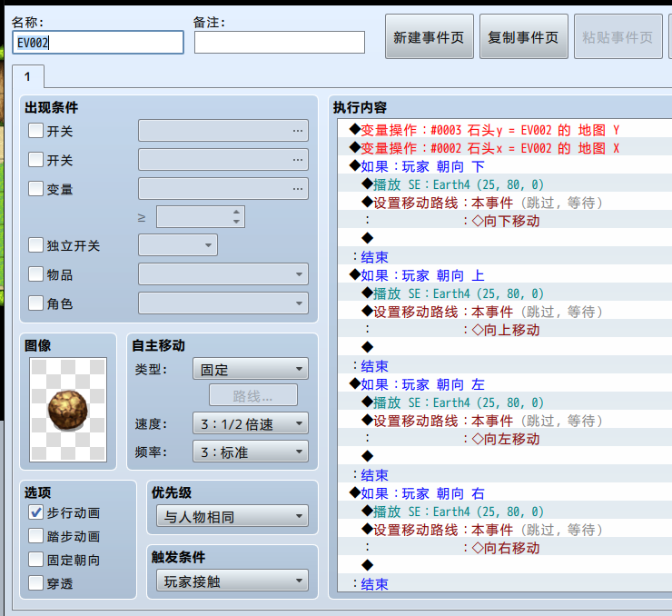The image size is (672, 616).
Task: Click the 名称 field containing EV002
Action: [x=98, y=43]
